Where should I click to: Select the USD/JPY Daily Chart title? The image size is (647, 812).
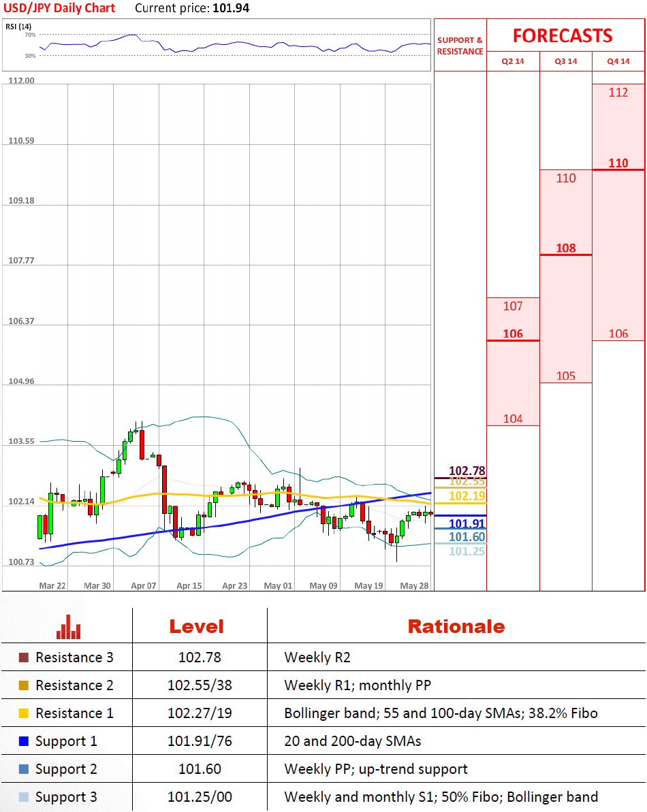point(59,8)
